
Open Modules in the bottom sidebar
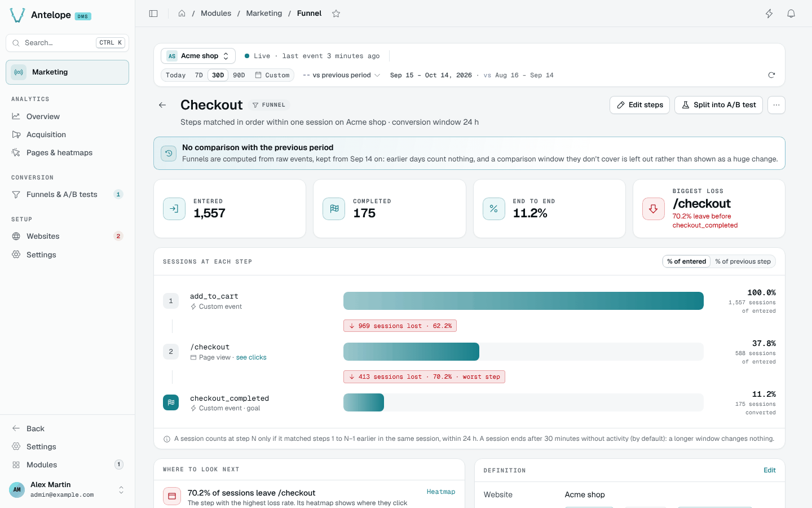pos(67,465)
